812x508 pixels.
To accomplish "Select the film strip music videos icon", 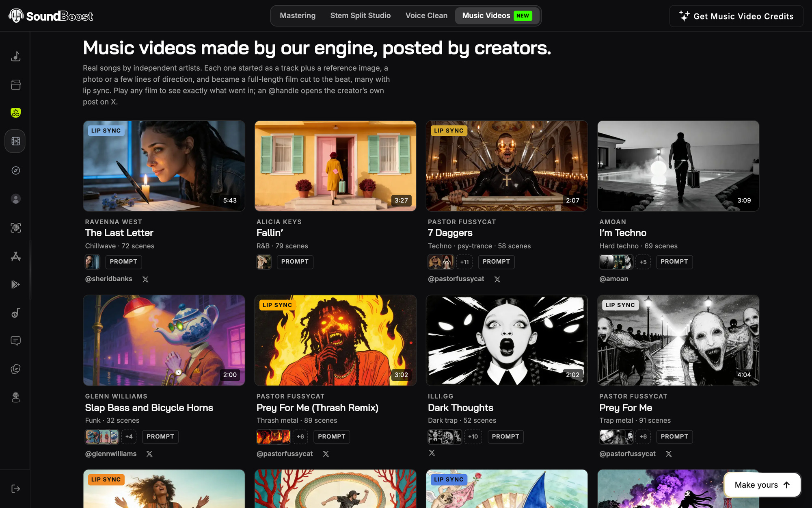I will (x=15, y=141).
